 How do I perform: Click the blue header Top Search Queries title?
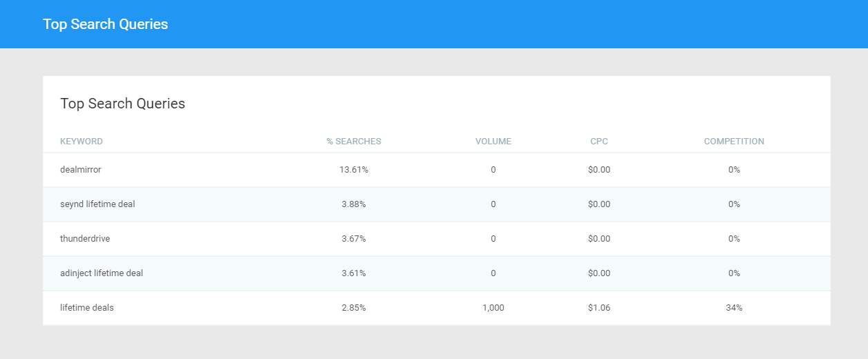(105, 24)
